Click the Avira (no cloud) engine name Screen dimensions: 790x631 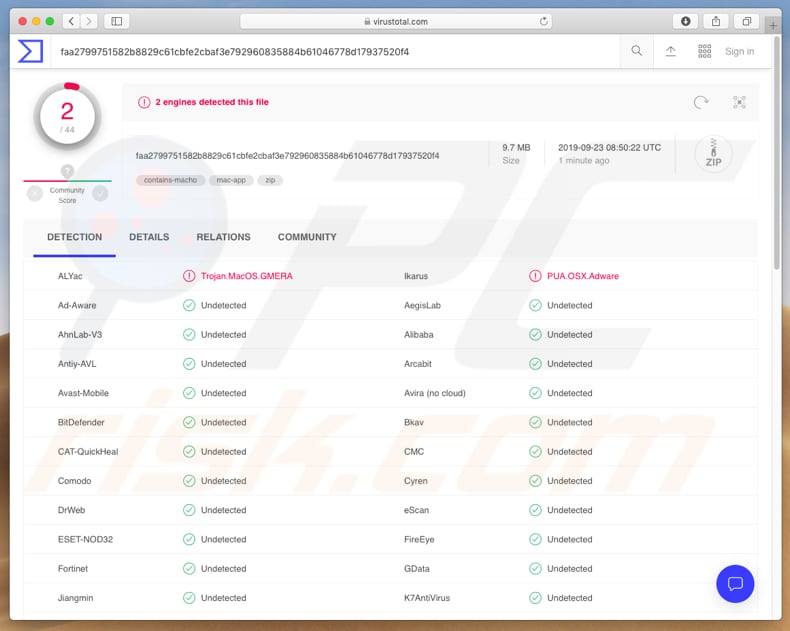click(434, 393)
